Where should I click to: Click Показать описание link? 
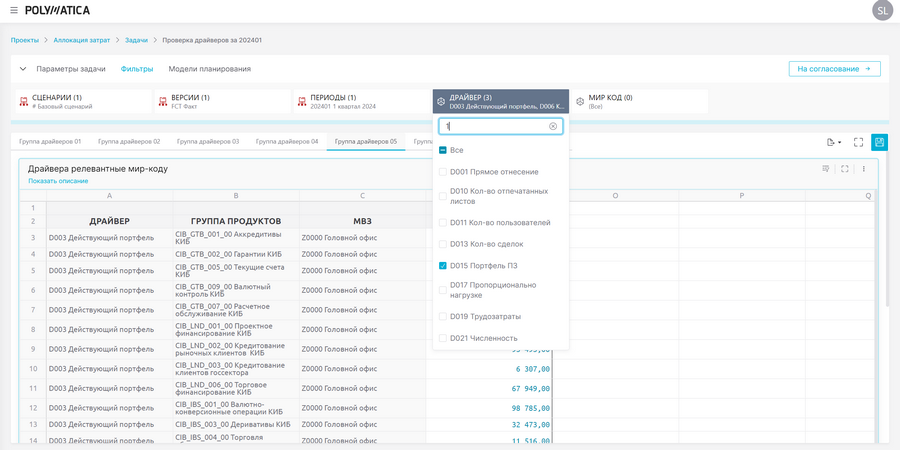tap(58, 181)
